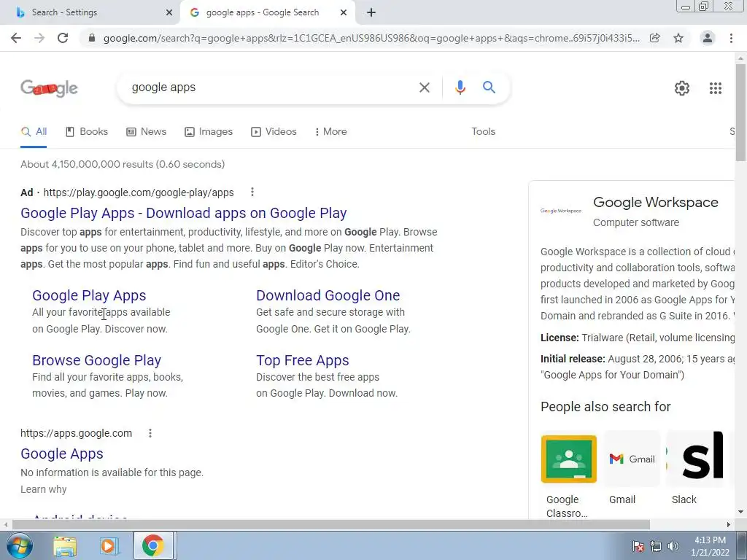Click the volume speaker tray icon

[x=673, y=546]
